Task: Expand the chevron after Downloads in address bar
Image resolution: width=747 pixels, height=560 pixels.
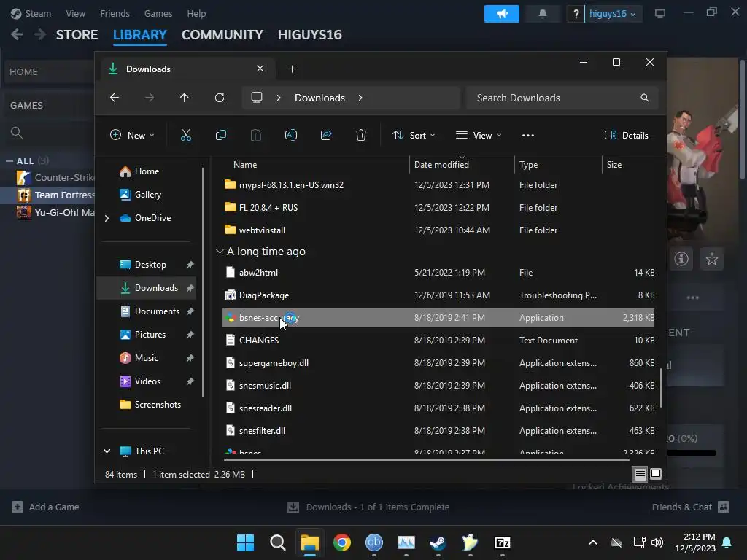Action: [x=360, y=98]
